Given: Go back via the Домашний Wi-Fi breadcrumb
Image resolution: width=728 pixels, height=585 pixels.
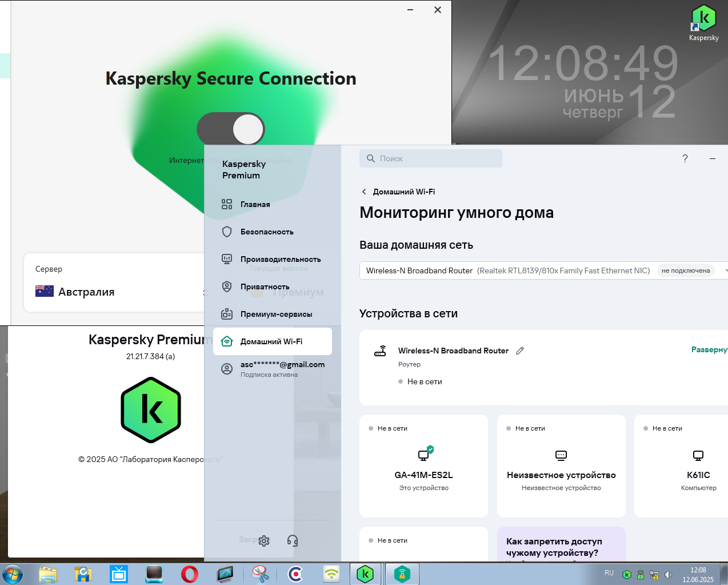Looking at the screenshot, I should click(404, 192).
